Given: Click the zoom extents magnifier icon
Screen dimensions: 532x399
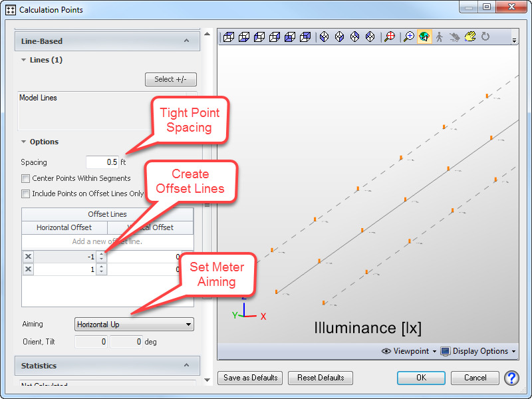Looking at the screenshot, I should tap(390, 37).
